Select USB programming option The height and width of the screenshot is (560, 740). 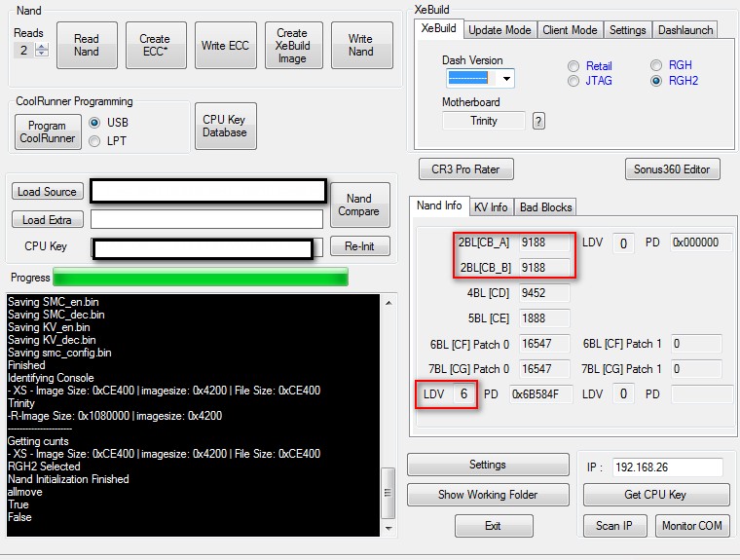point(94,123)
